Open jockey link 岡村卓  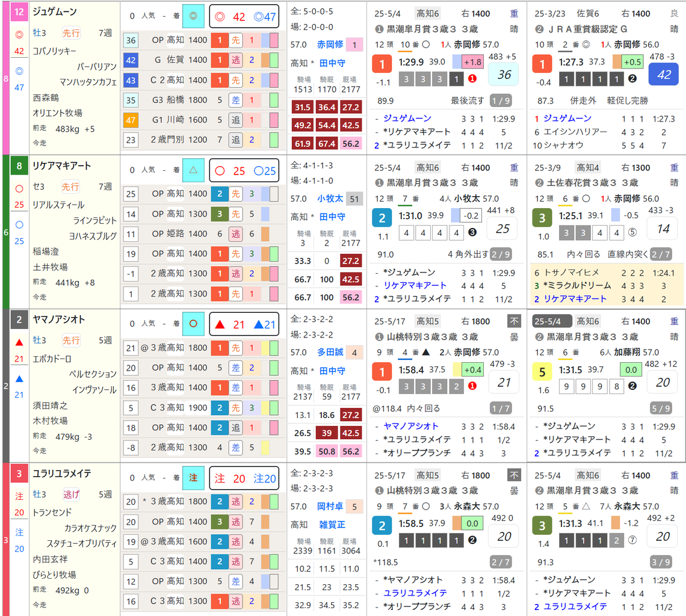point(330,506)
